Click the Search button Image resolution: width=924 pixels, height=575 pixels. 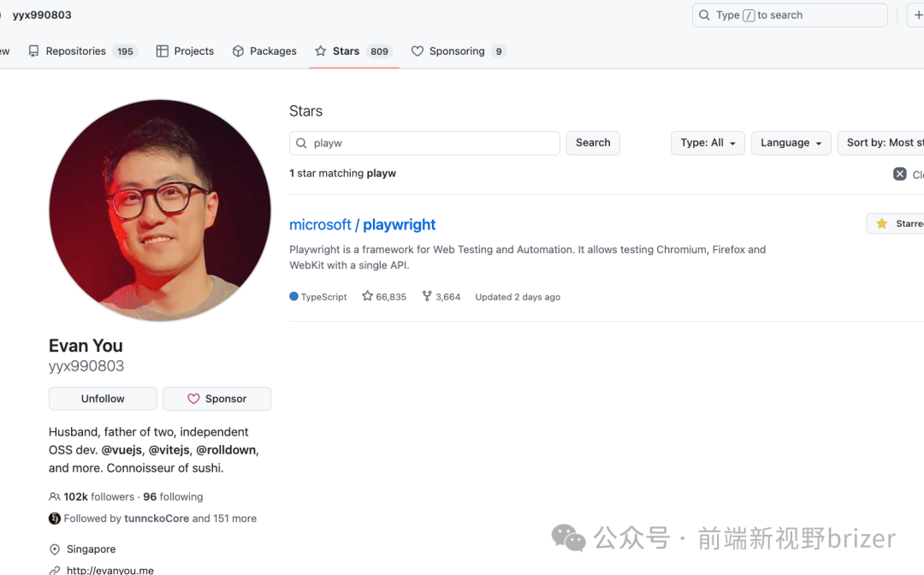[x=593, y=143]
